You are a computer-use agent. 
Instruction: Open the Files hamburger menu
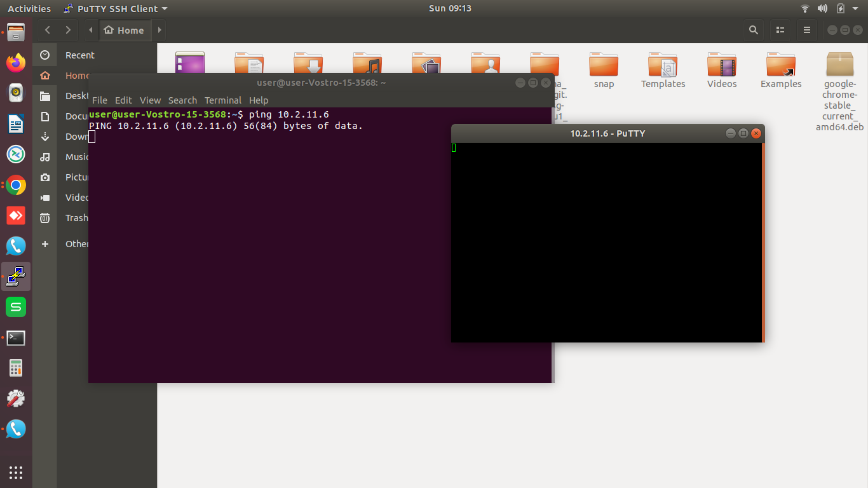(807, 30)
